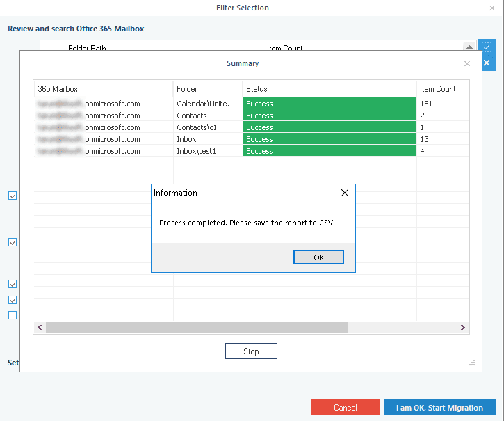Select the Inbox\test1 folder cell
This screenshot has width=504, height=421.
(x=208, y=151)
